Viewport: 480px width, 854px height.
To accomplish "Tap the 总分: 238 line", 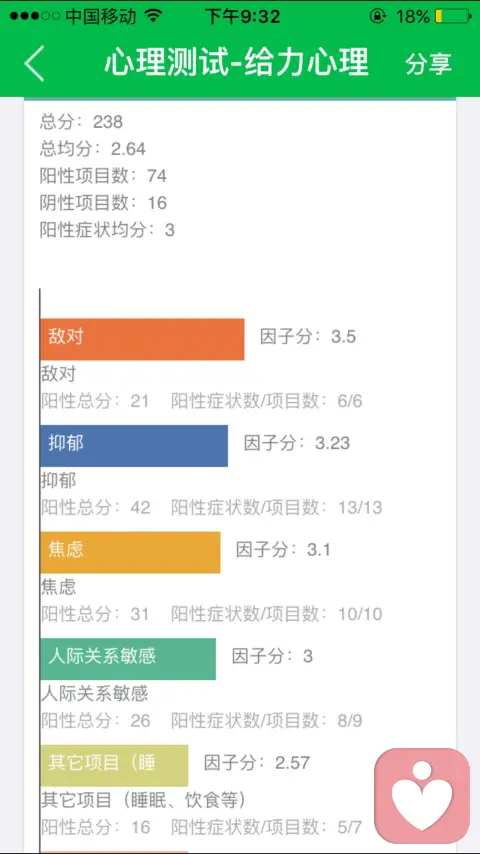I will point(81,121).
